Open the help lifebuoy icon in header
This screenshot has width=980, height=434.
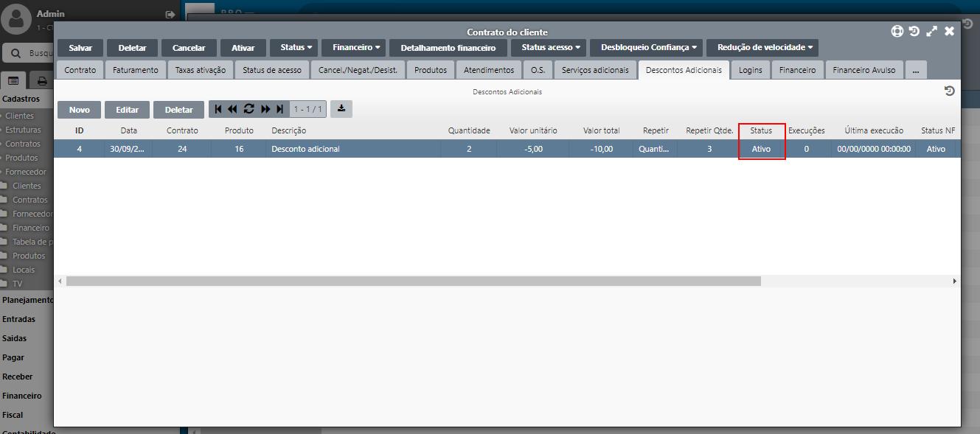click(897, 31)
